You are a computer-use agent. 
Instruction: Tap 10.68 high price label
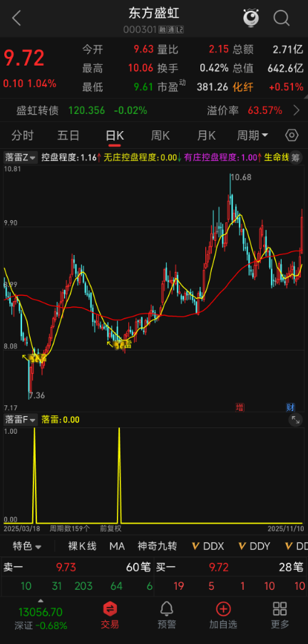tap(241, 177)
